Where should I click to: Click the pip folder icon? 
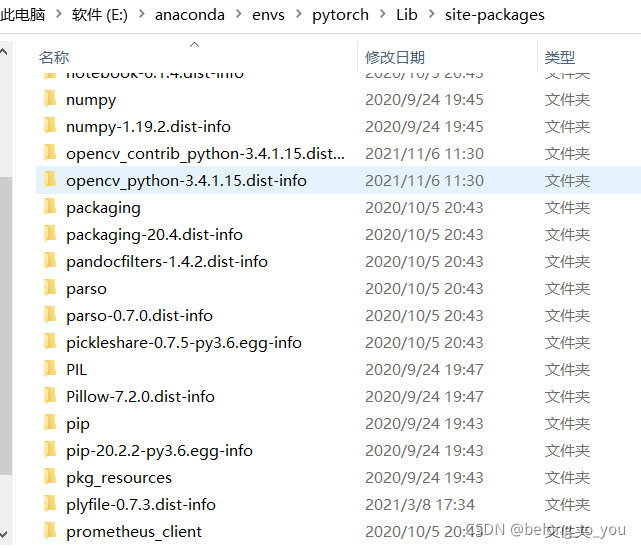(x=50, y=423)
